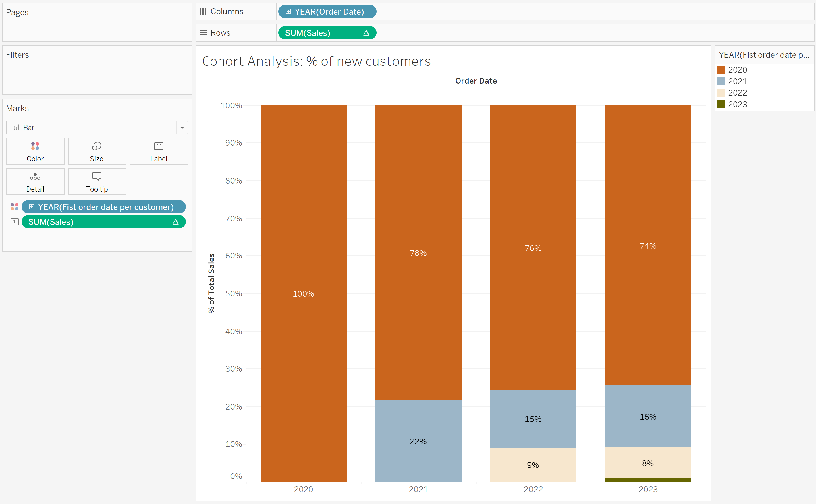Image resolution: width=816 pixels, height=504 pixels.
Task: Open the Size mark properties
Action: [x=97, y=151]
